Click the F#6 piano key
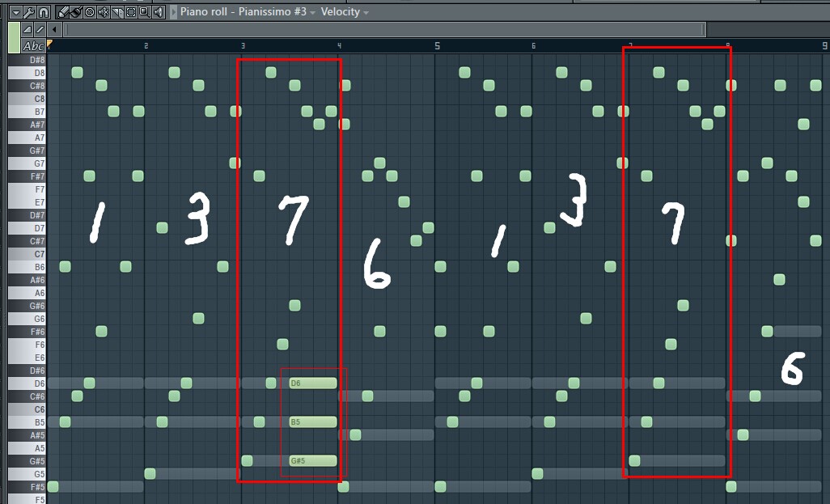Viewport: 830px width, 504px height. pyautogui.click(x=28, y=332)
